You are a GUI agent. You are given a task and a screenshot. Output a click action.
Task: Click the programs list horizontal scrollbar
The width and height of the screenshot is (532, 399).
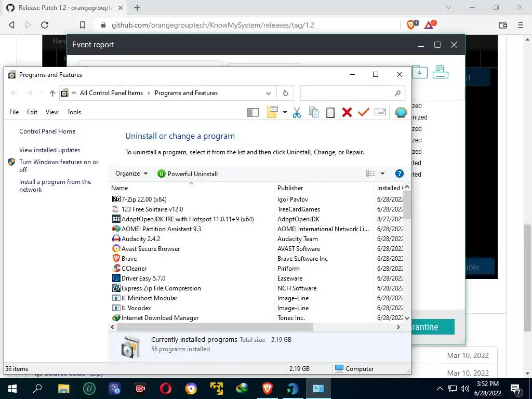pyautogui.click(x=215, y=327)
